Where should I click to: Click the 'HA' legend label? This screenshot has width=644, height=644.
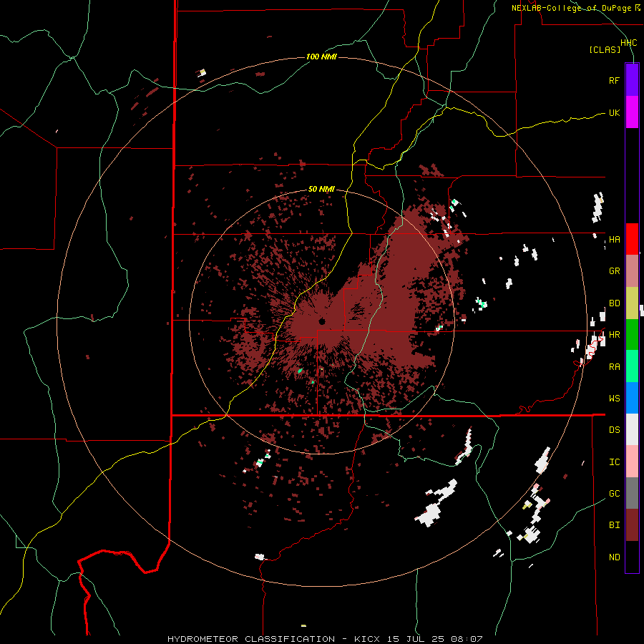pyautogui.click(x=614, y=240)
